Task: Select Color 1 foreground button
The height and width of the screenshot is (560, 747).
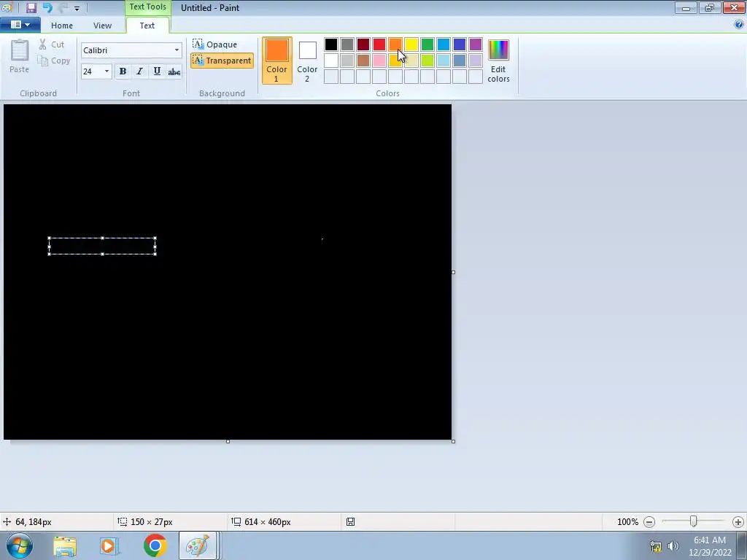Action: pyautogui.click(x=276, y=61)
